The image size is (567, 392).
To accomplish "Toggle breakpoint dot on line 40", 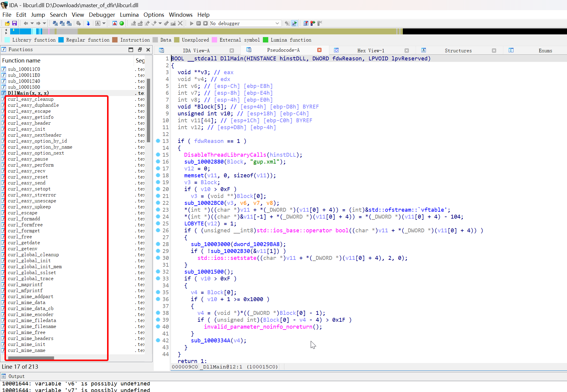I will 158,327.
